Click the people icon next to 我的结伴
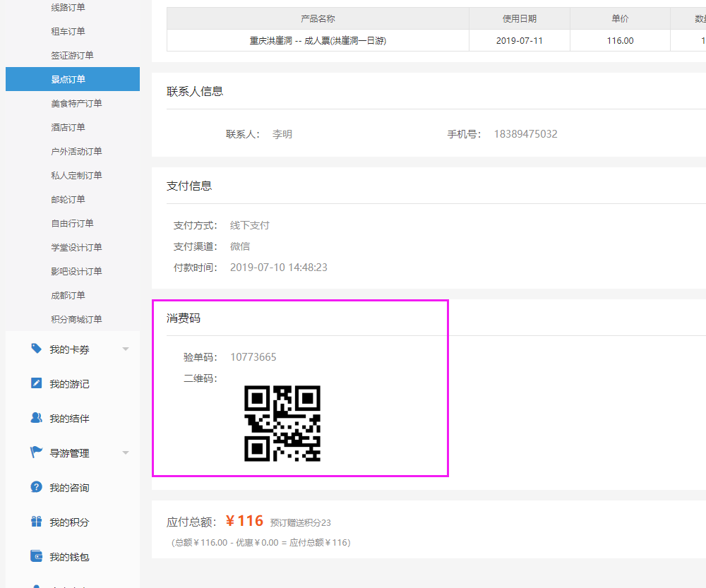The height and width of the screenshot is (588, 706). (36, 418)
